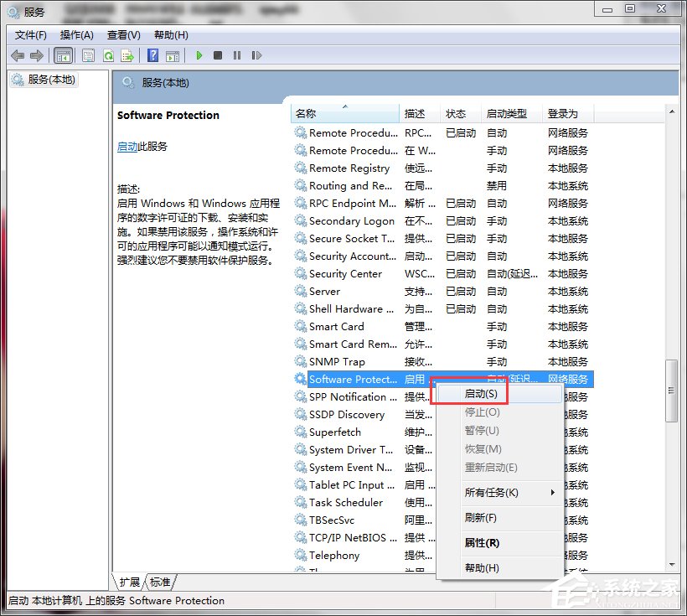Export the service list via the export icon
This screenshot has height=616, width=687.
127,55
